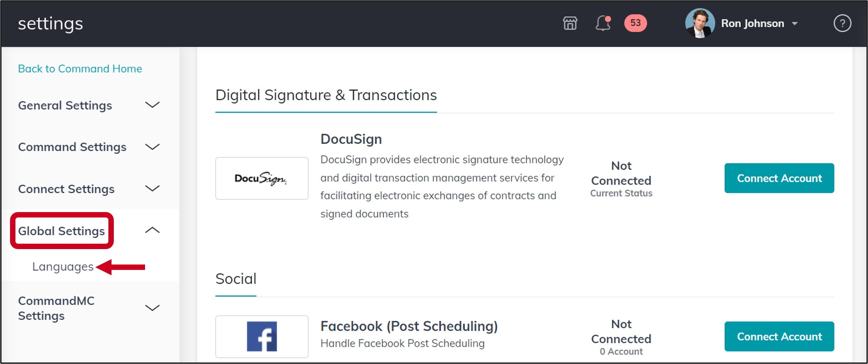Open the marketplace store icon
The height and width of the screenshot is (364, 868).
coord(570,24)
